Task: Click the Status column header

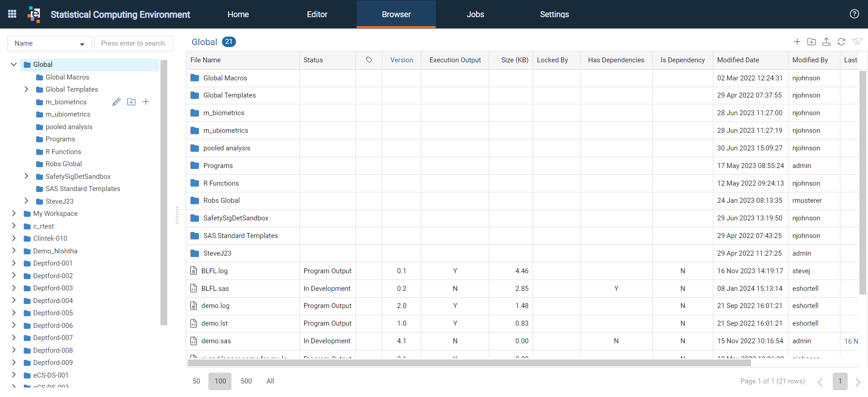Action: (x=327, y=60)
